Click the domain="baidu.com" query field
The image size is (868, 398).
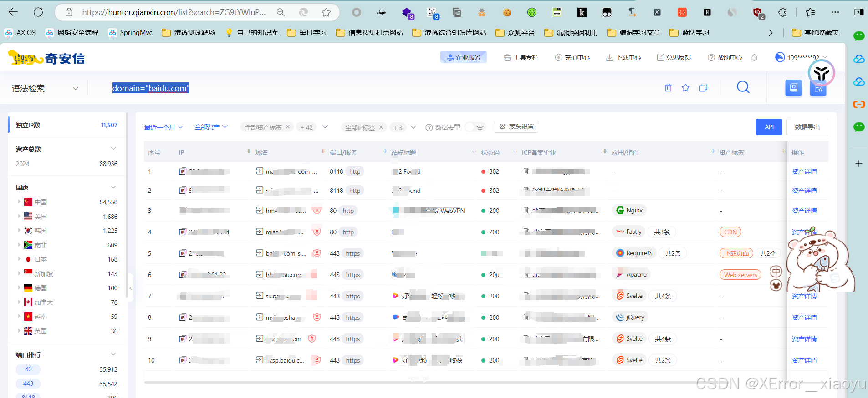(151, 88)
